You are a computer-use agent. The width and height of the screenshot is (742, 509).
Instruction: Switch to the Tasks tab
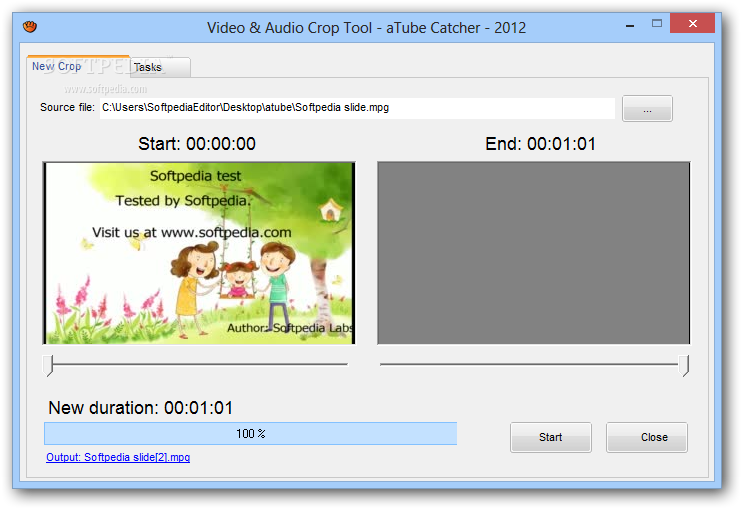click(160, 67)
